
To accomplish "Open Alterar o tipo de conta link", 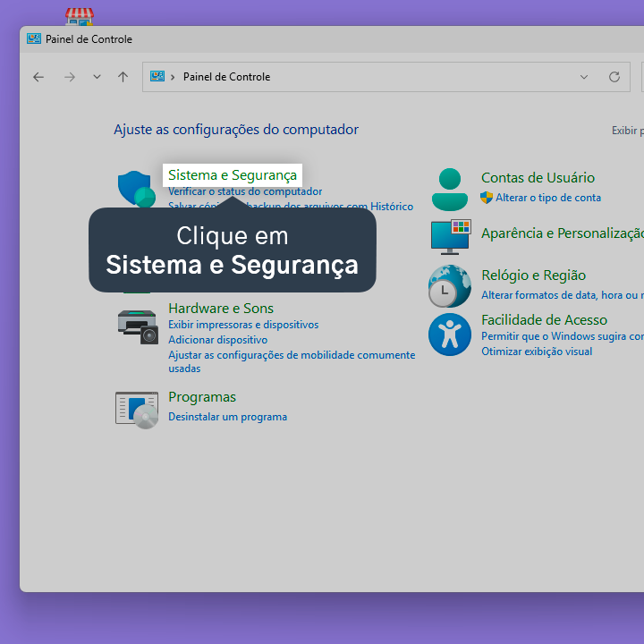I will (x=548, y=198).
